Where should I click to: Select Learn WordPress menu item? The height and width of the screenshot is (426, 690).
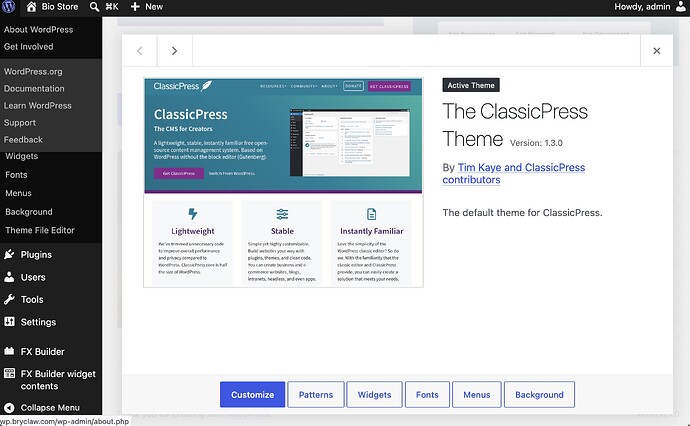[x=37, y=106]
